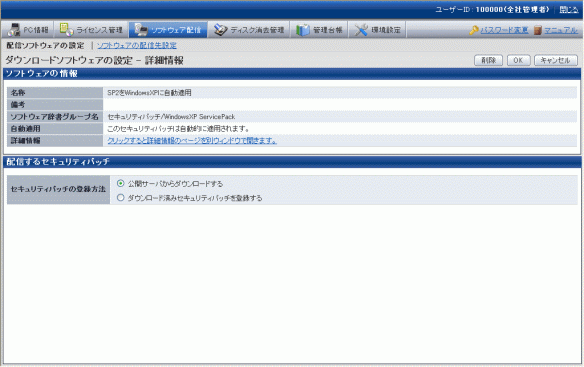This screenshot has height=367, width=584.
Task: Click the name value SP2をWindowsXPに自動適用
Action: point(149,93)
